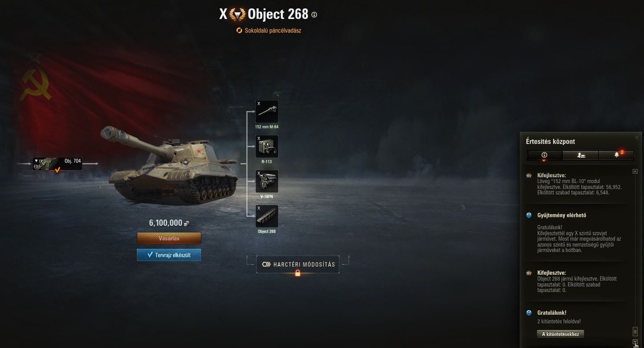Open the locked Harctéri módosítás button
The width and height of the screenshot is (644, 348).
pyautogui.click(x=298, y=264)
